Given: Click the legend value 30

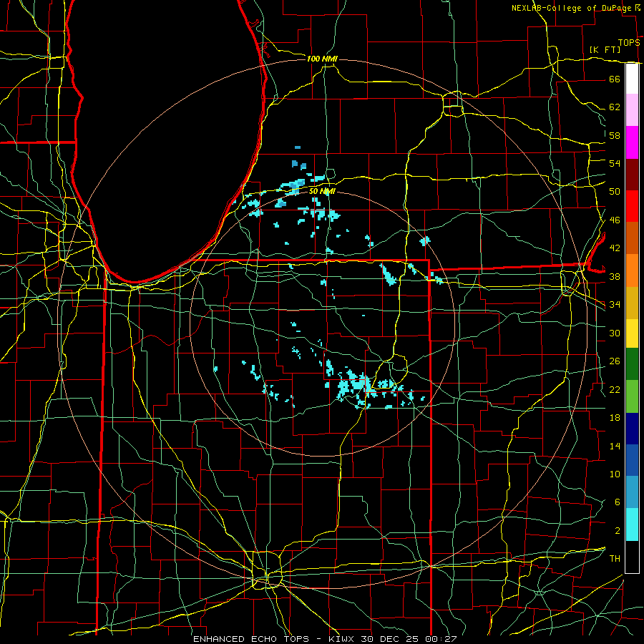Looking at the screenshot, I should (x=615, y=333).
